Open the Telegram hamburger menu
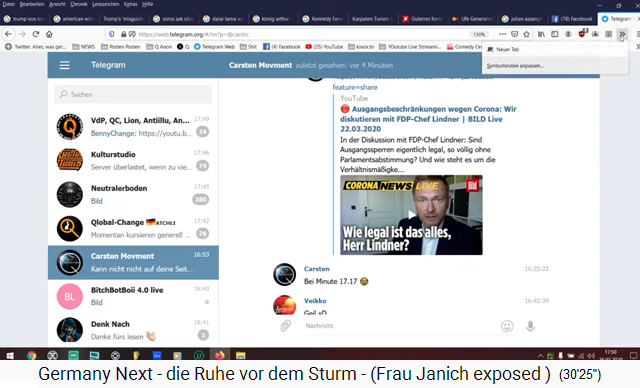 tap(64, 65)
